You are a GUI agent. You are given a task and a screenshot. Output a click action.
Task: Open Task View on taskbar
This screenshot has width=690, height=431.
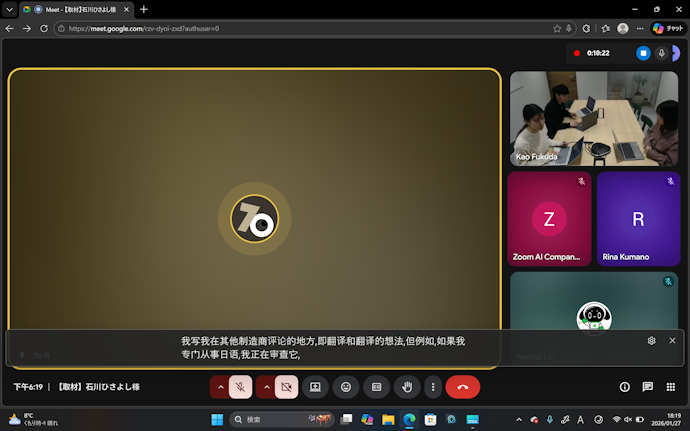[346, 420]
